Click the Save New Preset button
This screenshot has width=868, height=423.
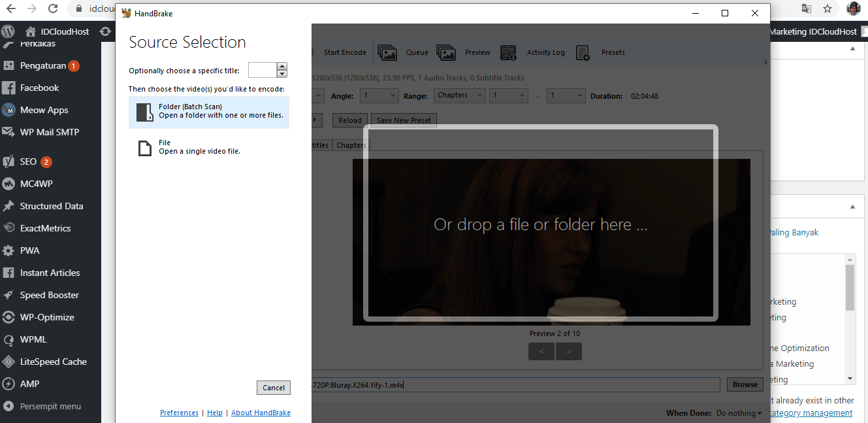point(403,120)
